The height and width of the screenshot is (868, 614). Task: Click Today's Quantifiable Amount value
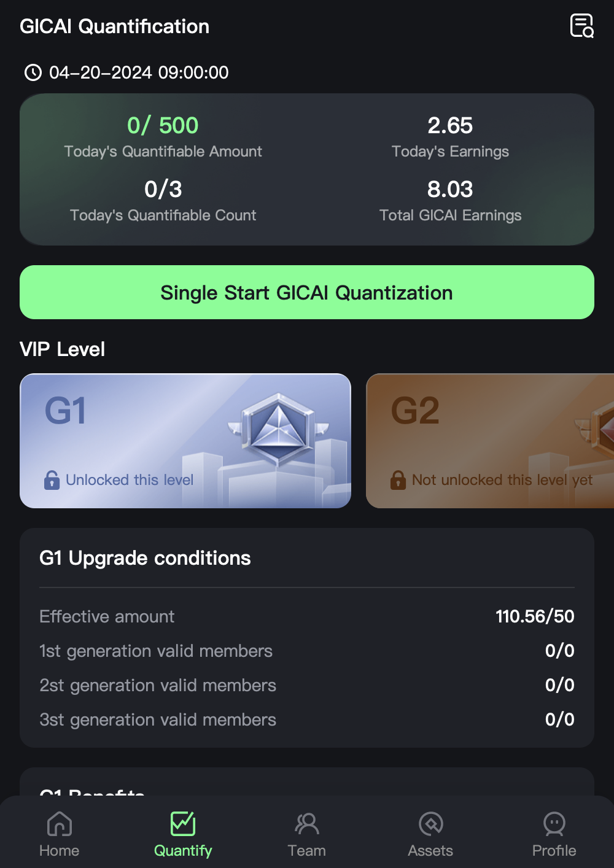tap(163, 125)
